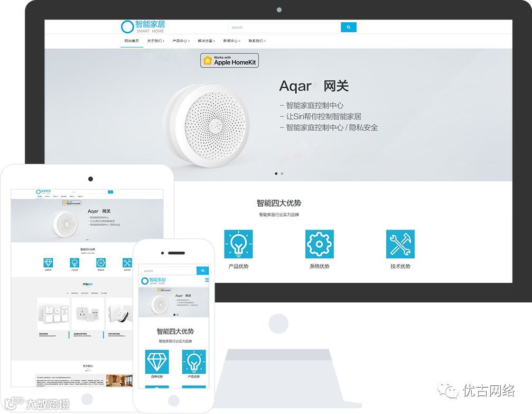Click the 产品展示 heading on tablet

pos(88,284)
